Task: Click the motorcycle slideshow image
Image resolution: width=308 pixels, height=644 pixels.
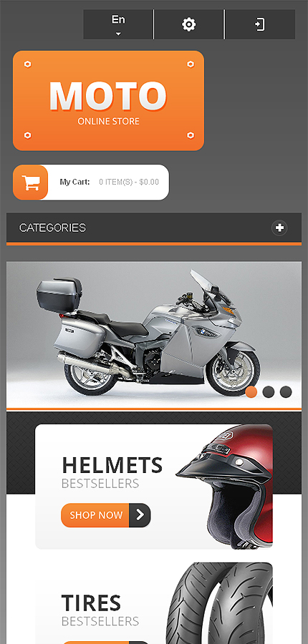Action: point(154,335)
